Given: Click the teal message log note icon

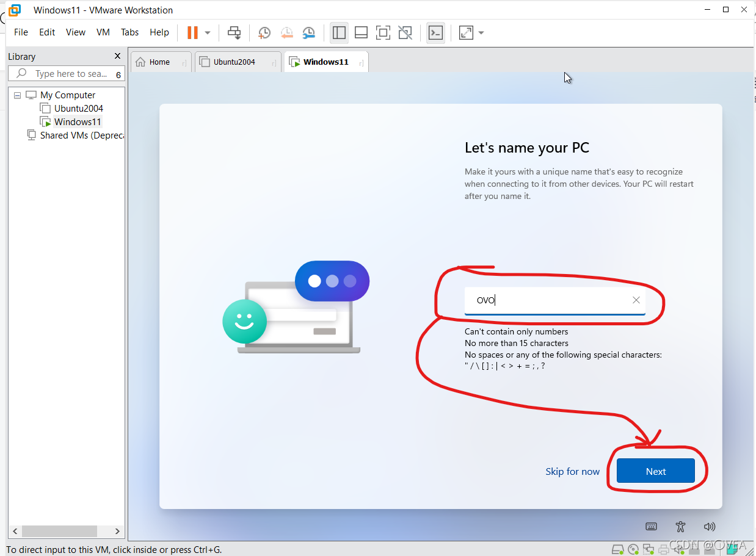Looking at the screenshot, I should click(732, 549).
